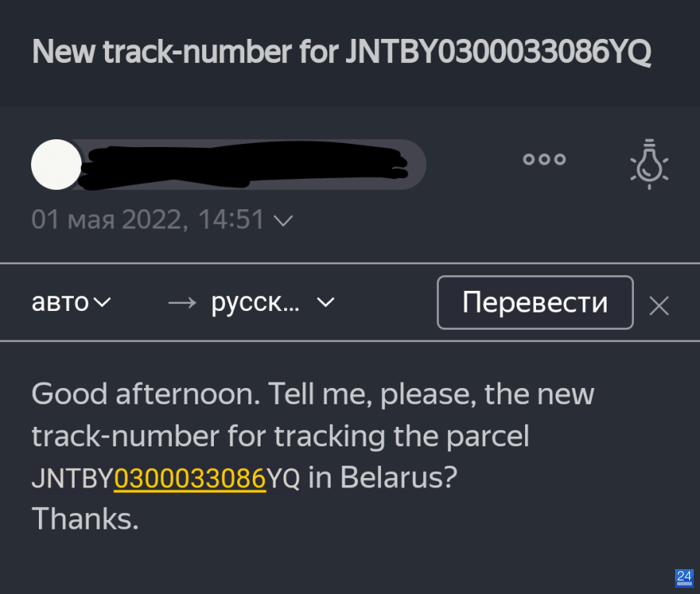Open the русск… target language dropdown
Image resolution: width=700 pixels, height=594 pixels.
point(272,303)
